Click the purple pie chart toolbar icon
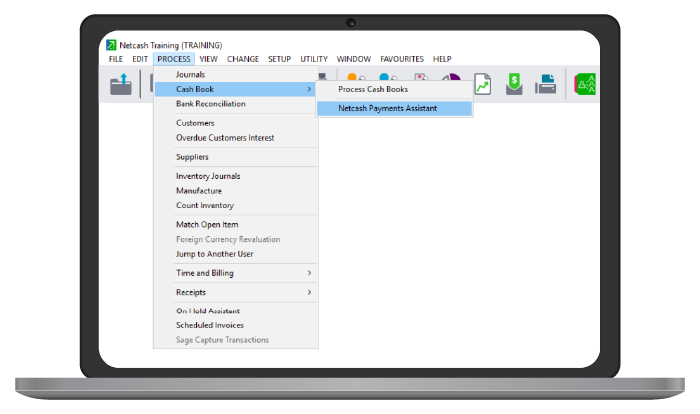The height and width of the screenshot is (414, 700). click(x=451, y=77)
